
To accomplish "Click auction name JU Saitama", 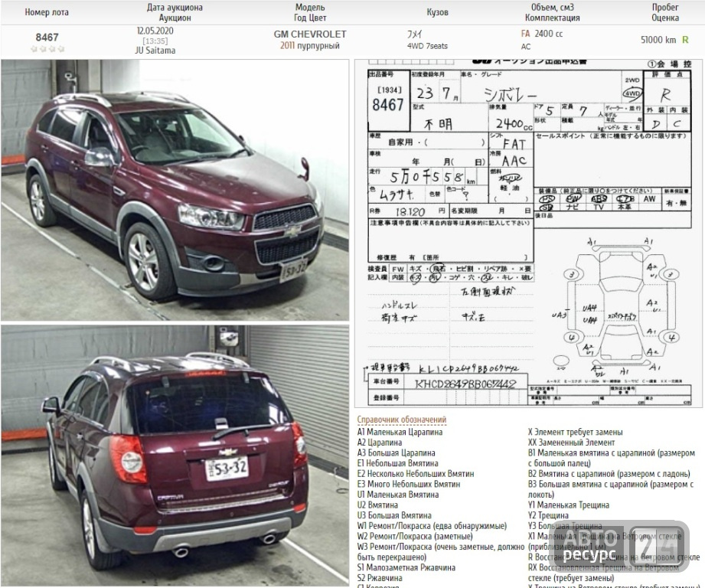I will pos(155,51).
